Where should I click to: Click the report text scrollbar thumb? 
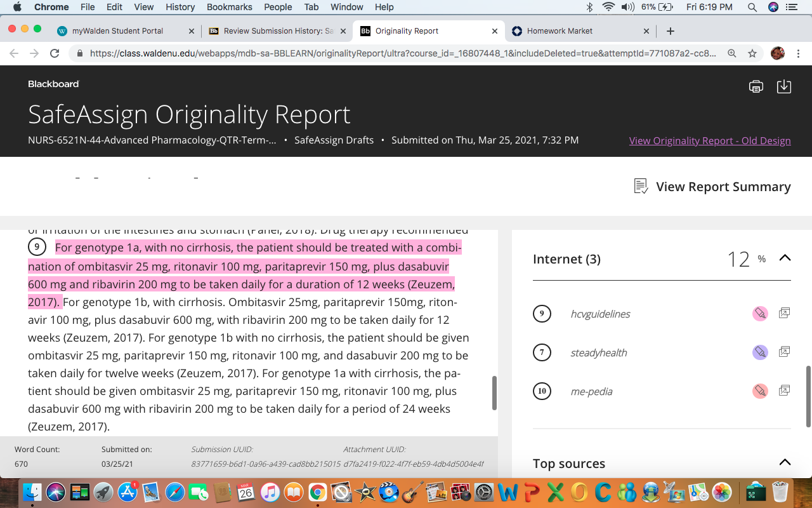tap(494, 393)
